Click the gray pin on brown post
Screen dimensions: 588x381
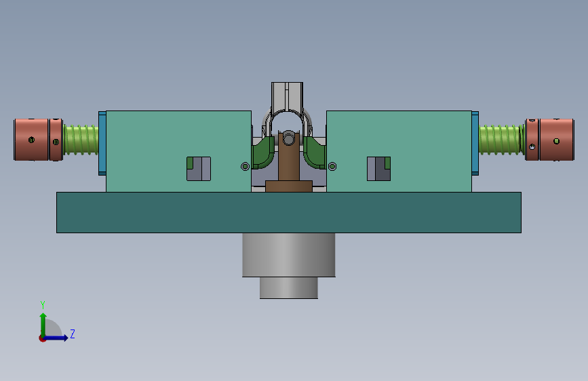point(288,138)
